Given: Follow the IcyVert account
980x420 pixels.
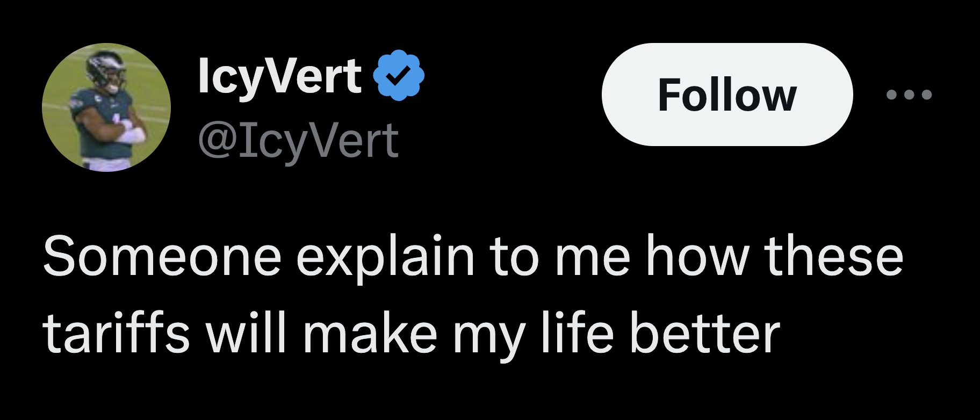Looking at the screenshot, I should [x=727, y=95].
